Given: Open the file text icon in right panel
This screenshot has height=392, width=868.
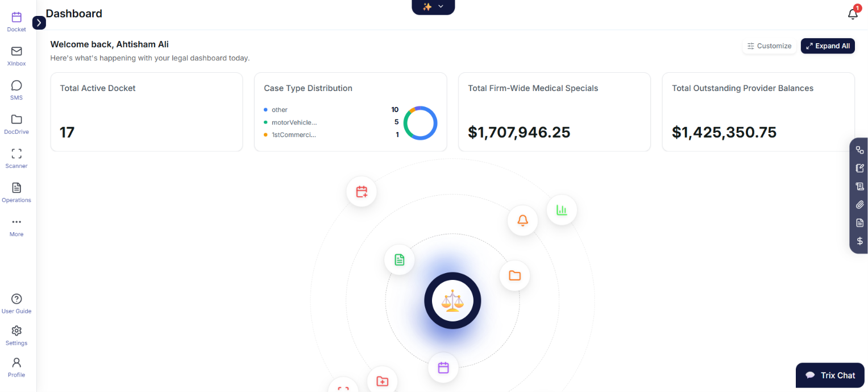Looking at the screenshot, I should 859,223.
